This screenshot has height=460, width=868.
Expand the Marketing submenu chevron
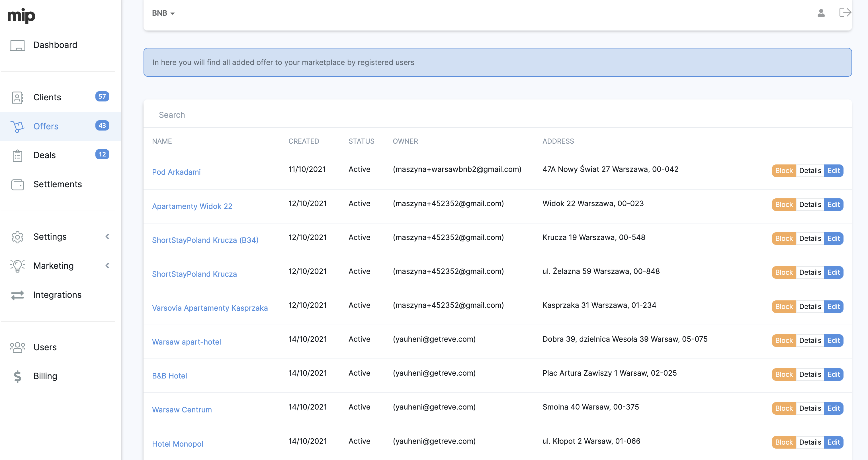(107, 266)
